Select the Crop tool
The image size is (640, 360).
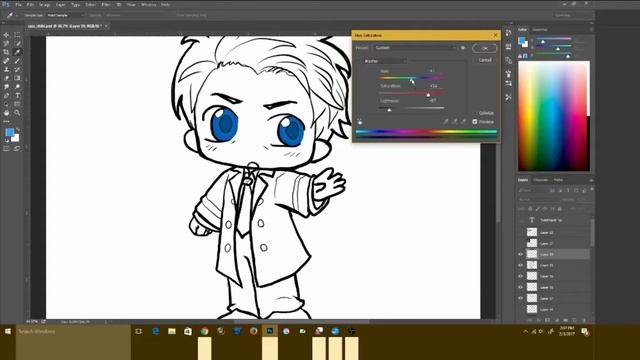click(x=6, y=52)
